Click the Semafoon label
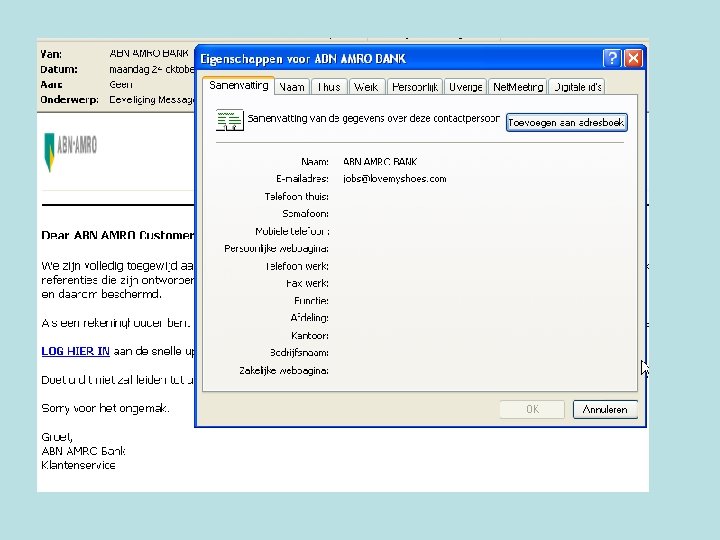 (x=305, y=214)
